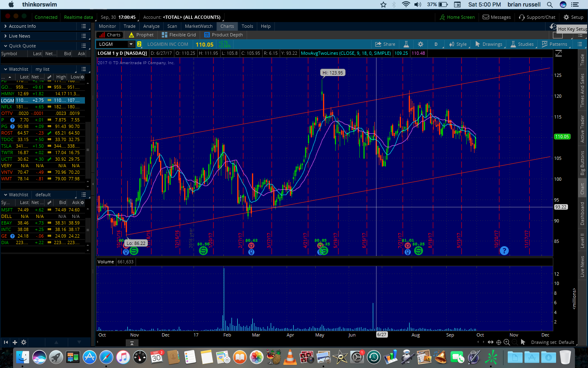Open the 'my list' watchlist selector
This screenshot has height=368, width=588.
pos(55,69)
